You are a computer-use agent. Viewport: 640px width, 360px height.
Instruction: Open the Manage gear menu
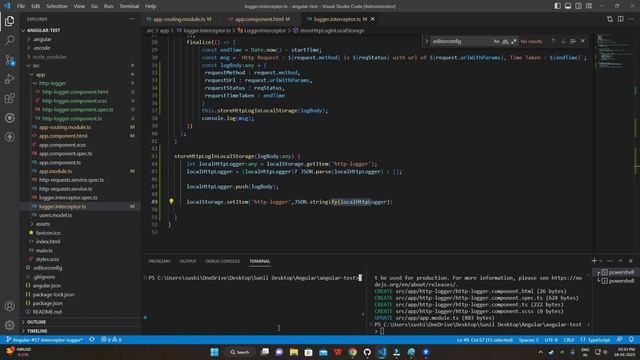9,325
